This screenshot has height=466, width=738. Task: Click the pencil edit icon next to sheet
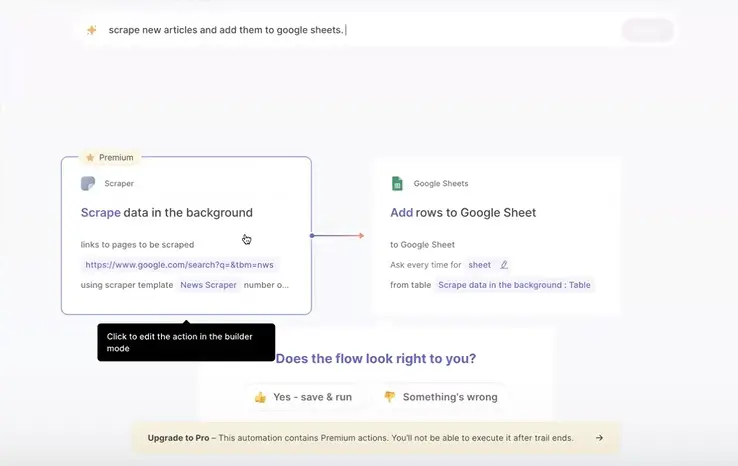click(x=504, y=265)
